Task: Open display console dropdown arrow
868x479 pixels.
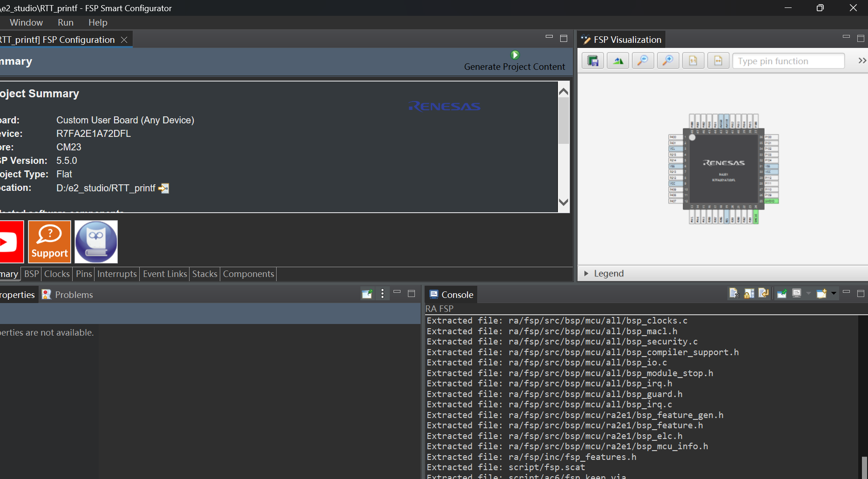Action: 808,293
